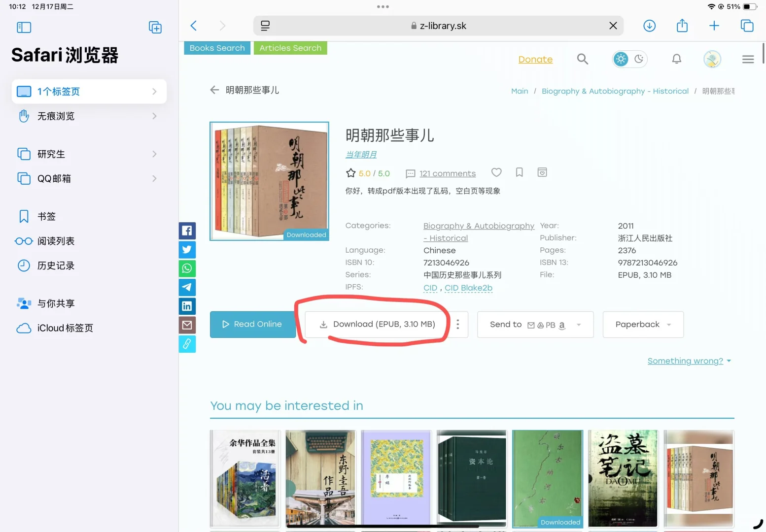The width and height of the screenshot is (766, 532).
Task: Open Something wrong? dropdown
Action: point(689,361)
